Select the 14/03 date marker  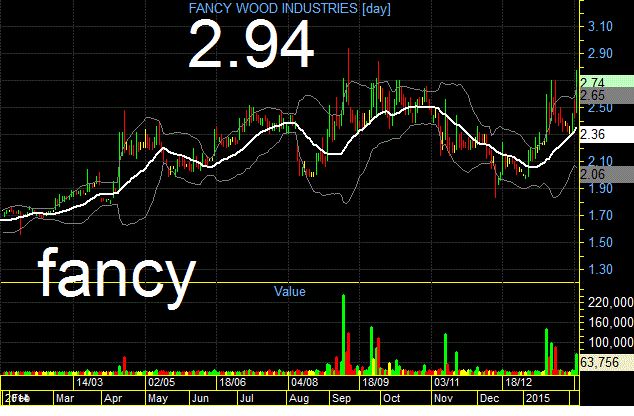(x=89, y=382)
